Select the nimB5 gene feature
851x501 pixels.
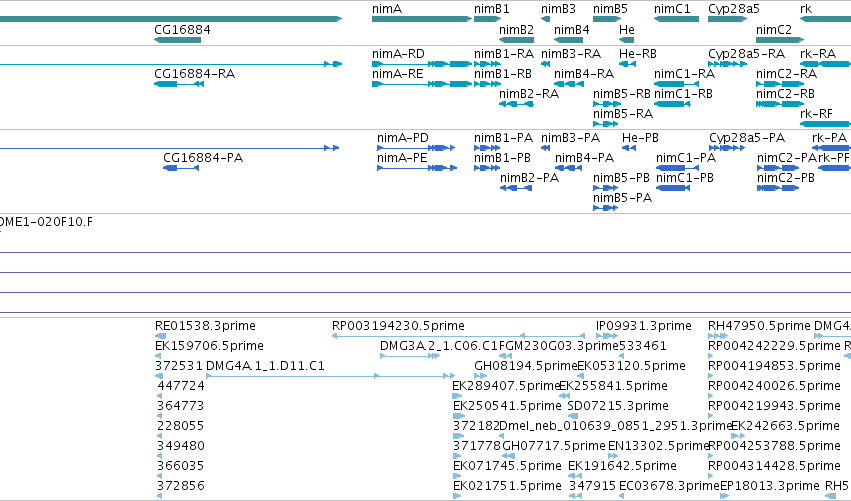coord(607,19)
